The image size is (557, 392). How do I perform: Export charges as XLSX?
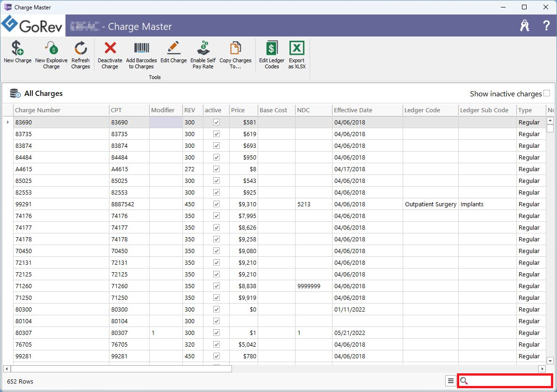click(297, 54)
